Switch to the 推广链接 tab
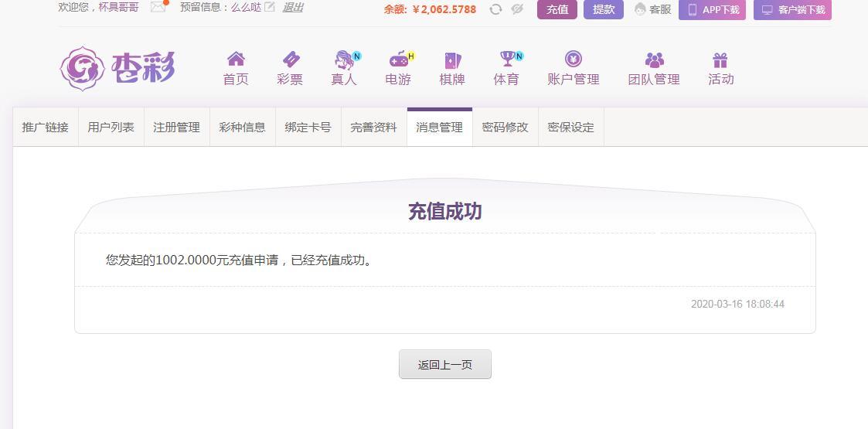 click(46, 128)
